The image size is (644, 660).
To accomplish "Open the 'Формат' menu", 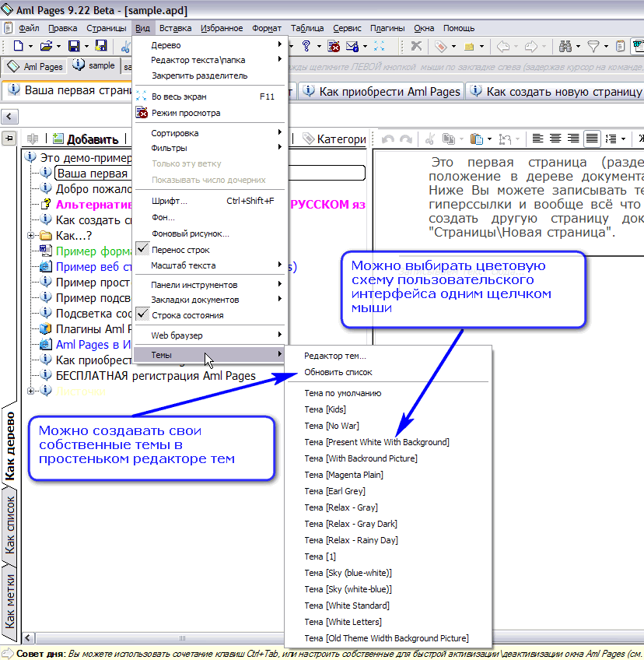I will 266,28.
